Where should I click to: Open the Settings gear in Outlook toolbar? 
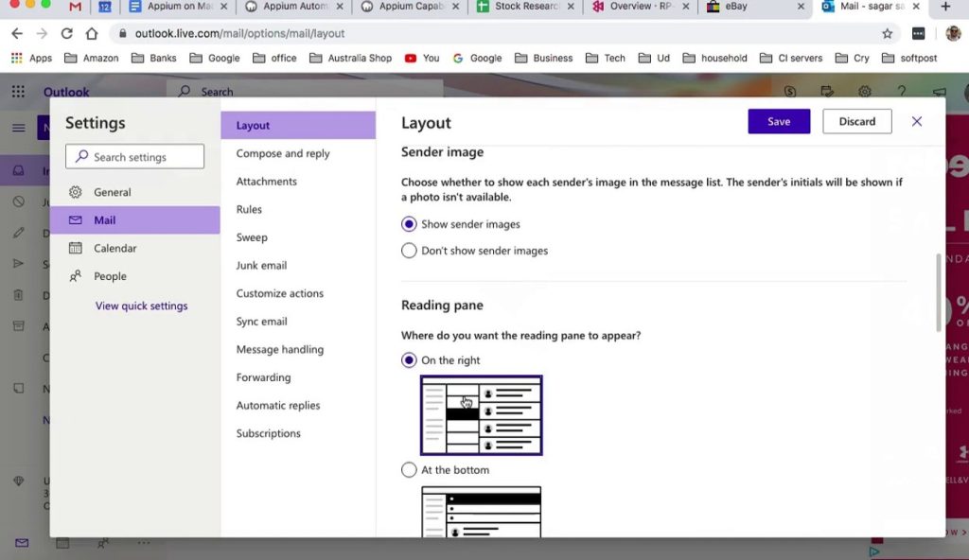pos(864,92)
